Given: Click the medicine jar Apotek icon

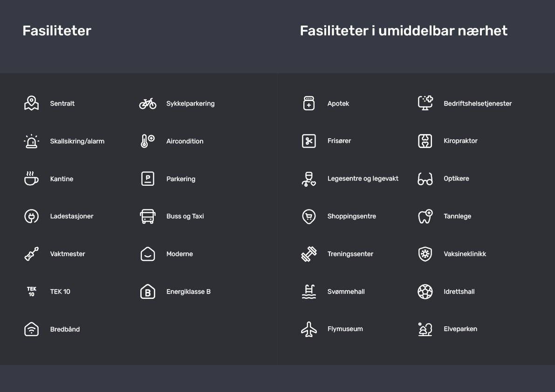Looking at the screenshot, I should tap(309, 103).
